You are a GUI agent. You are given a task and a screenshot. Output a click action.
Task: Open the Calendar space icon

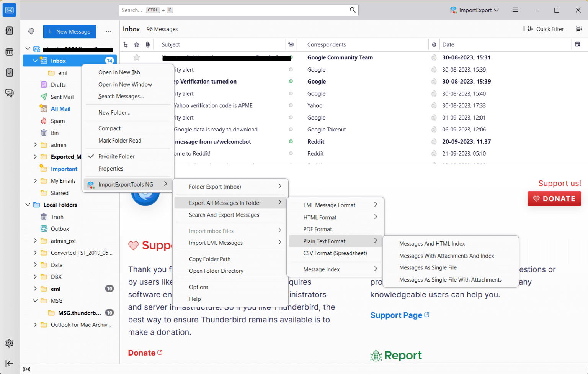[x=10, y=52]
